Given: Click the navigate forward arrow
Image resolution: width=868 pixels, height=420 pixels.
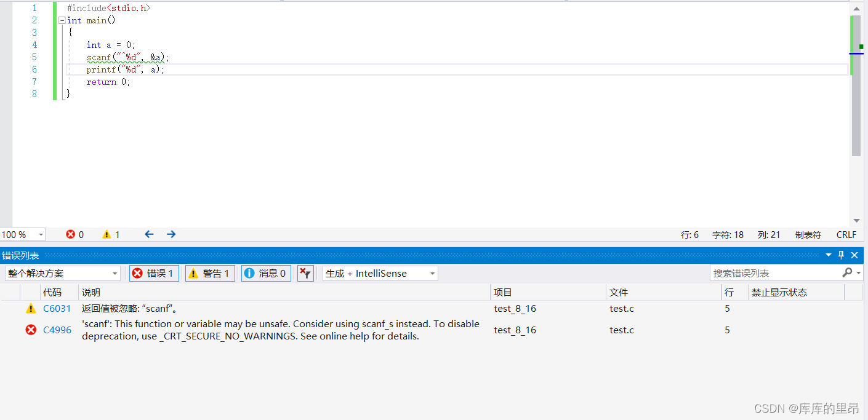Looking at the screenshot, I should pyautogui.click(x=171, y=234).
